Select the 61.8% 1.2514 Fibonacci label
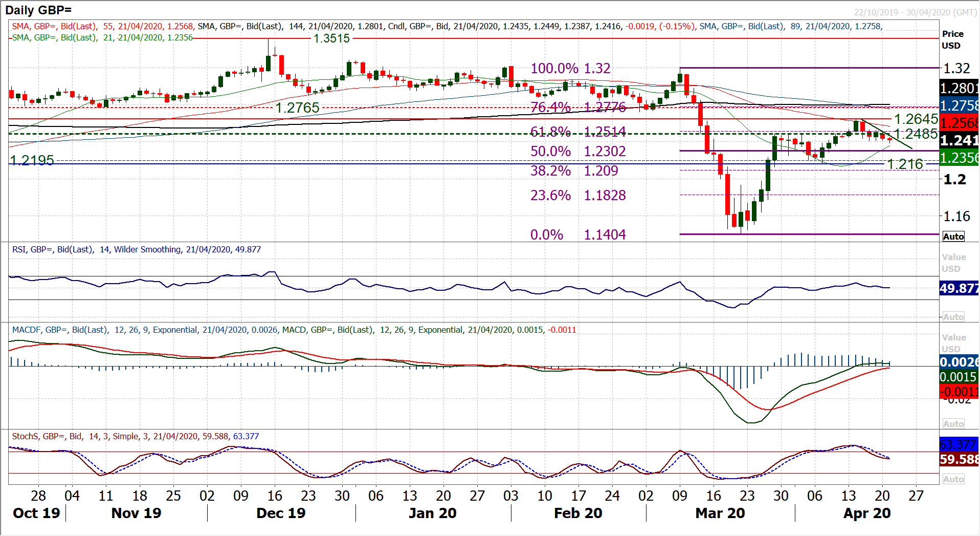Screen dimensions: 980x536 (x=578, y=132)
